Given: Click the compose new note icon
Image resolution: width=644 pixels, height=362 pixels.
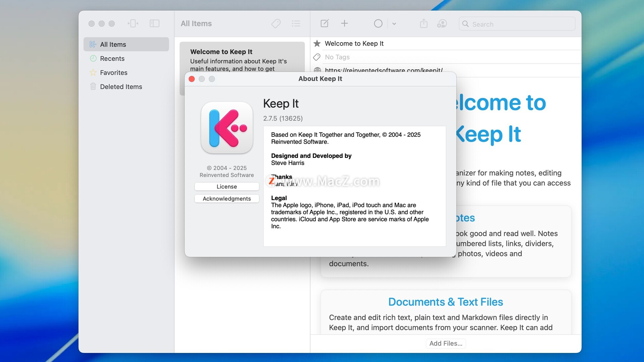Looking at the screenshot, I should tap(324, 23).
